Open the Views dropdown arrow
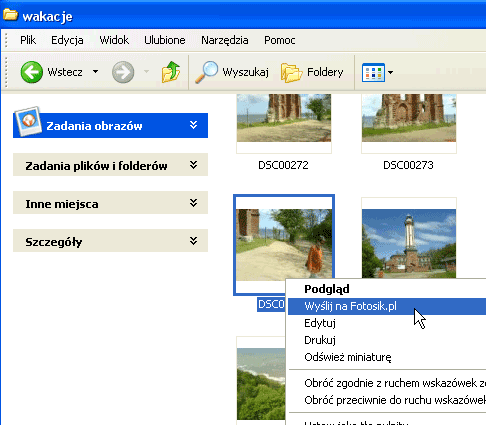Viewport: 486px width, 425px height. pyautogui.click(x=391, y=72)
